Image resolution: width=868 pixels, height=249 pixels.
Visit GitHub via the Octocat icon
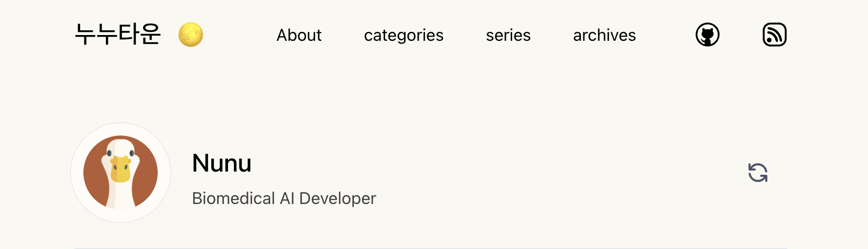(707, 35)
